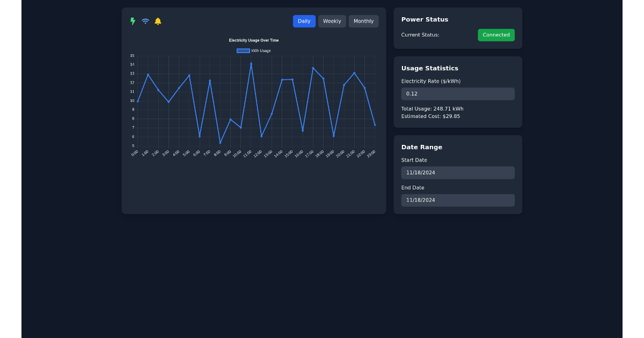Click the Estimated Cost $29.85 text
Screen dimensions: 644x338
(430, 116)
